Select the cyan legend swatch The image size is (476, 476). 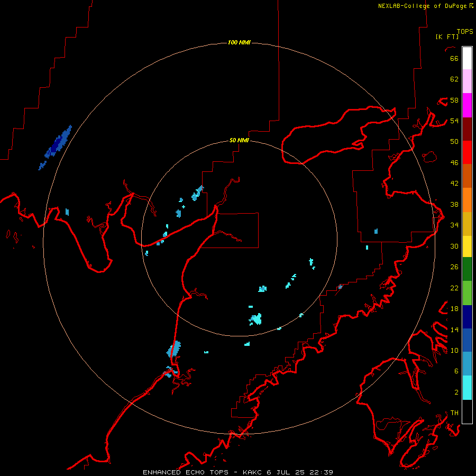click(x=467, y=388)
